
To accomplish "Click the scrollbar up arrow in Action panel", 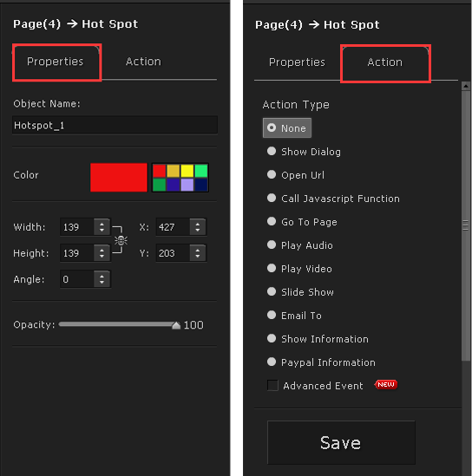I will click(466, 86).
